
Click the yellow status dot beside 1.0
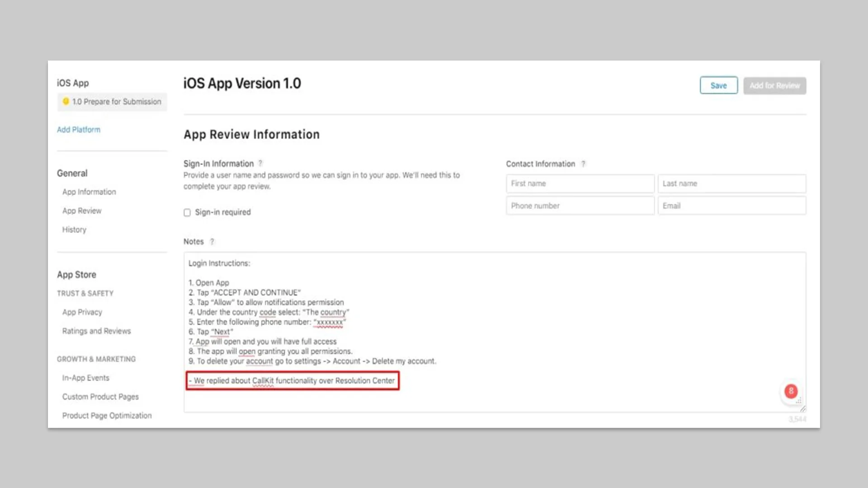click(x=66, y=101)
